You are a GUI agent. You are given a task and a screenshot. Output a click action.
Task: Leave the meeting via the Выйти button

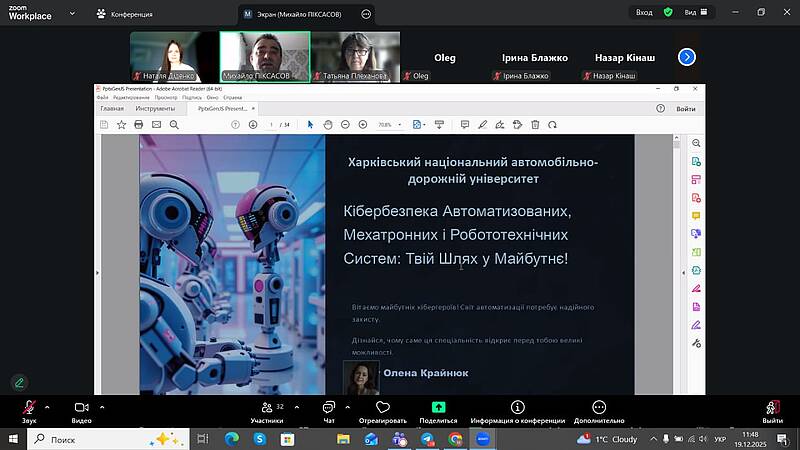[x=771, y=409]
